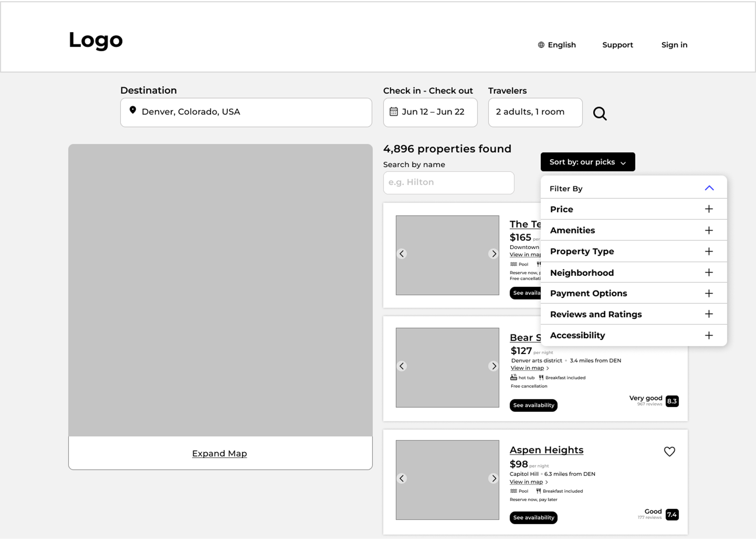Expand the Amenities filter plus icon

pos(709,230)
